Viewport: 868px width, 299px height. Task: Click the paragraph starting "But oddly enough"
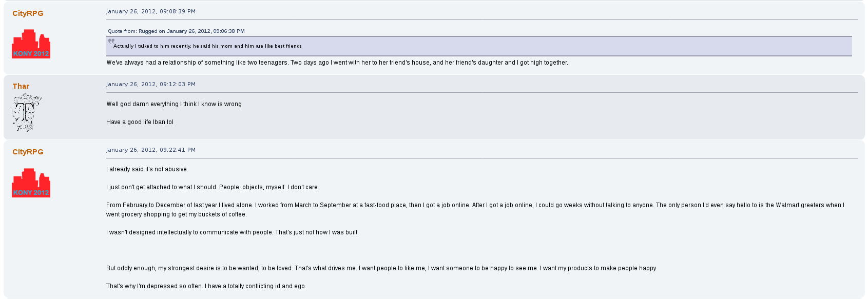tap(381, 268)
